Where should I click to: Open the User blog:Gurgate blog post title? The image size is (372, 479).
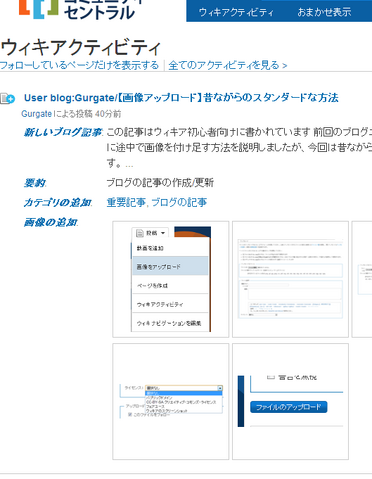[x=181, y=98]
